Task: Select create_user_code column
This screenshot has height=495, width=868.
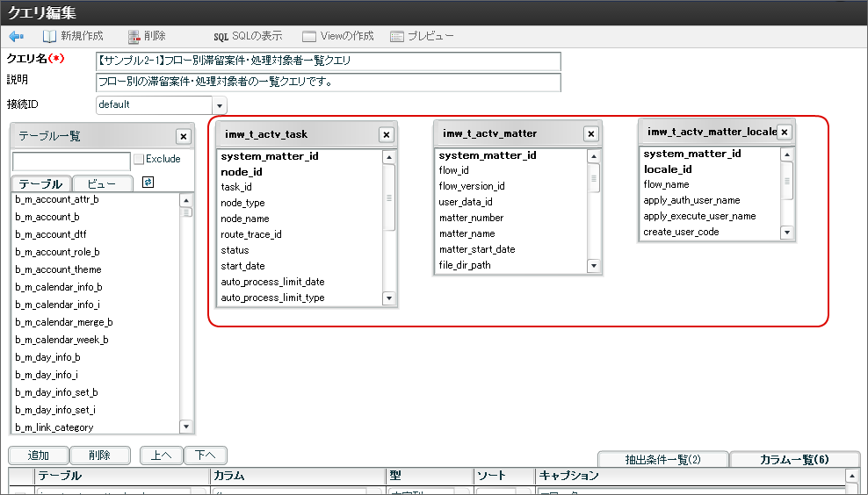Action: (681, 232)
